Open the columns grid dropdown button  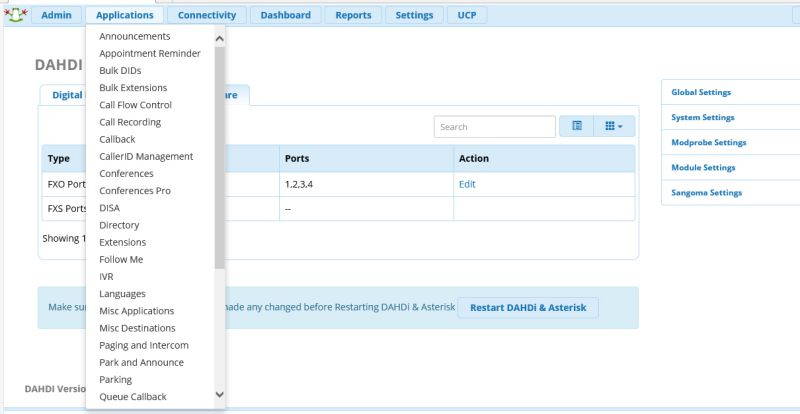click(x=614, y=126)
